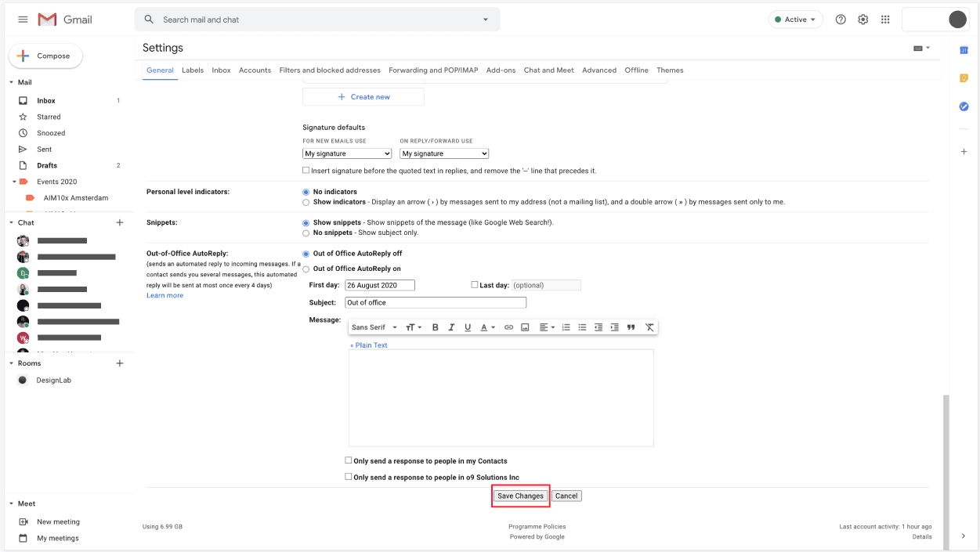Screen dimensions: 980x552
Task: Switch to Filters and blocked addresses tab
Action: pos(330,70)
